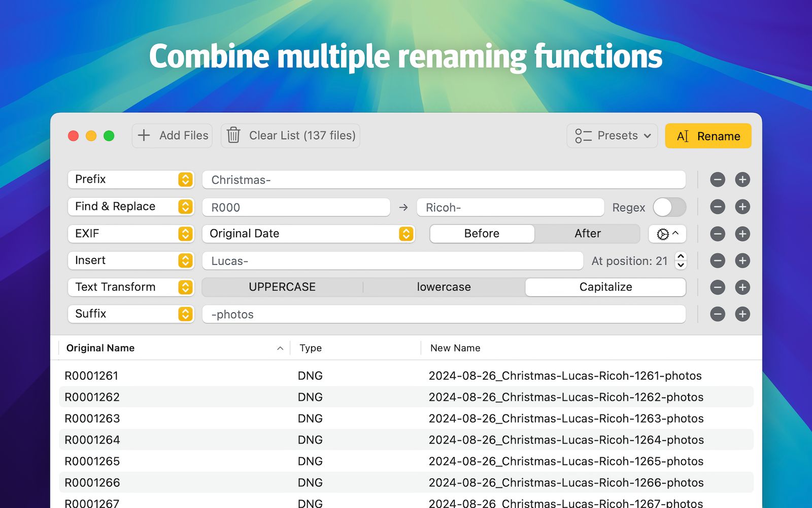Expand the Presets dropdown
This screenshot has height=508, width=812.
(x=648, y=136)
